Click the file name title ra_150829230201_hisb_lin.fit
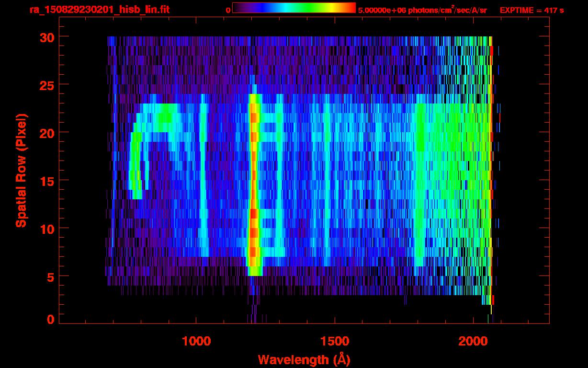The height and width of the screenshot is (368, 588). pyautogui.click(x=99, y=10)
